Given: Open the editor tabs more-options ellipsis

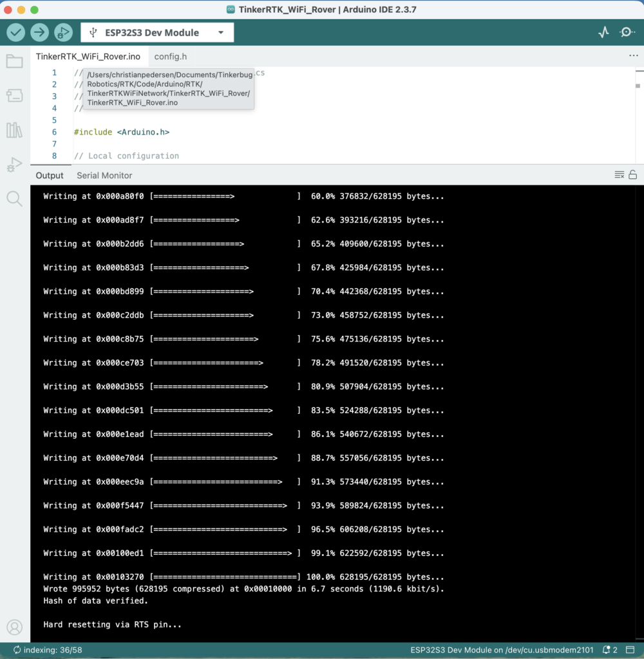Looking at the screenshot, I should (634, 56).
